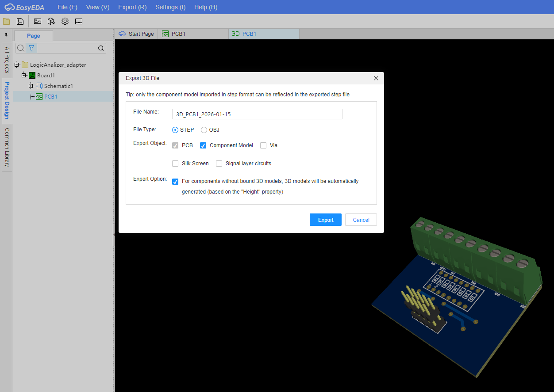Screen dimensions: 554x392
Task: Click the export image icon in toolbar
Action: point(38,21)
